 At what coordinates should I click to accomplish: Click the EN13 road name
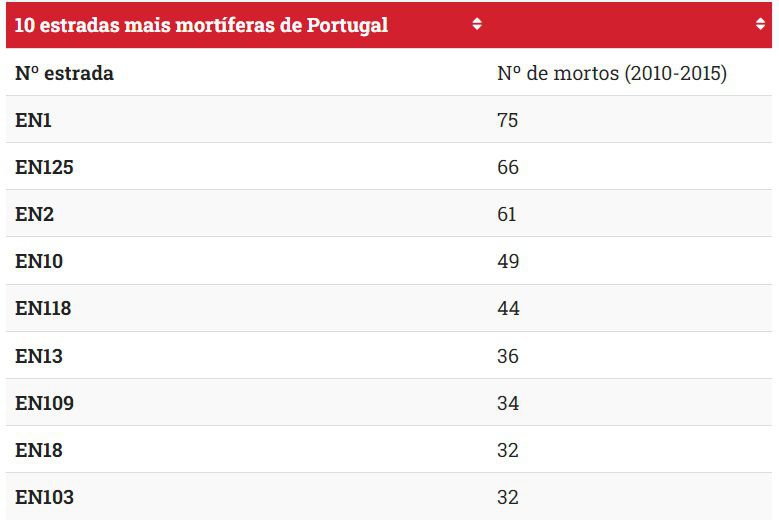pos(39,356)
